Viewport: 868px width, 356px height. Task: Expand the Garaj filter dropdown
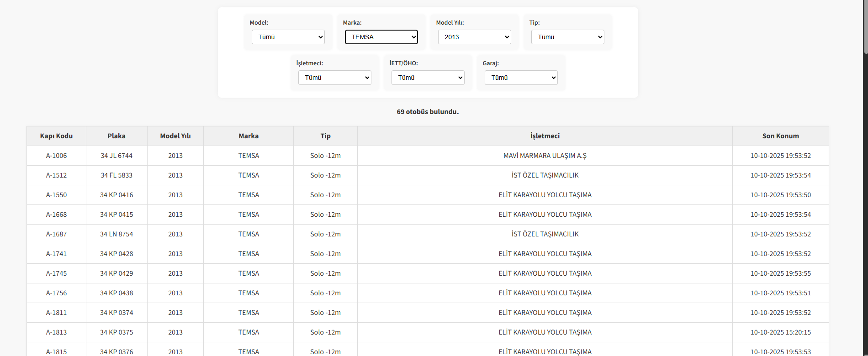point(521,78)
